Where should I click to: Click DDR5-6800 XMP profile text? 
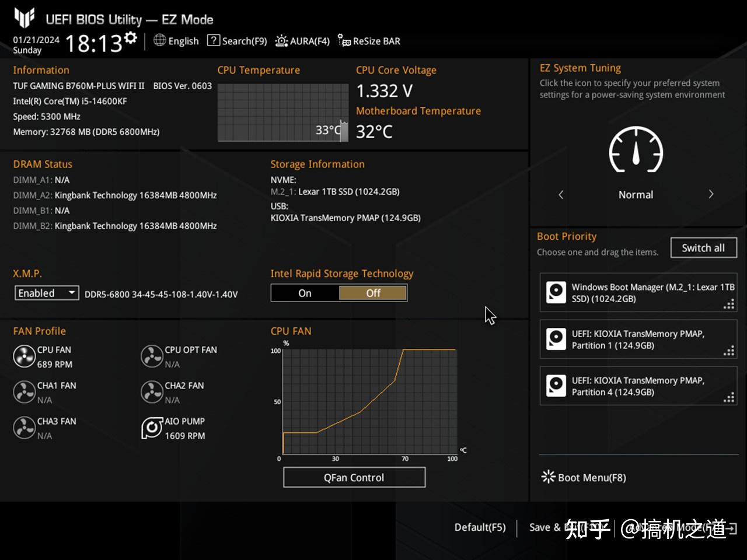161,294
